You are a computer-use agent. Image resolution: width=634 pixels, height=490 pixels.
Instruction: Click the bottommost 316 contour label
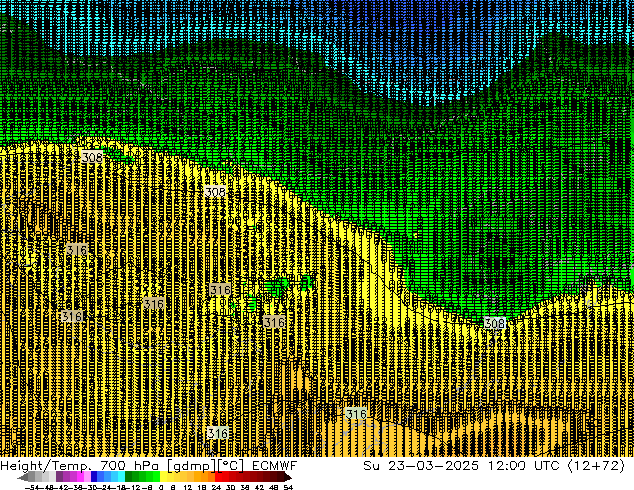tap(218, 433)
